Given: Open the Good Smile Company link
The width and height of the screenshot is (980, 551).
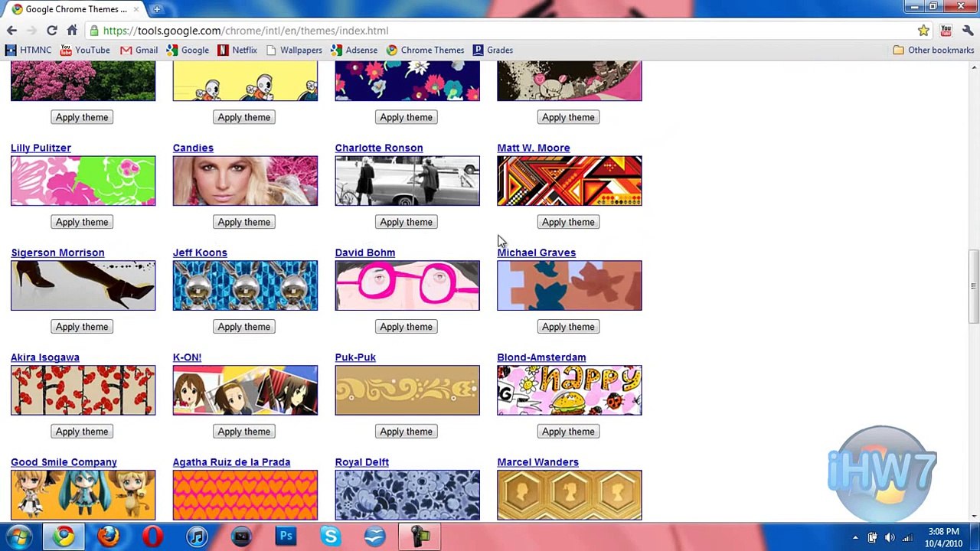Looking at the screenshot, I should [x=64, y=462].
